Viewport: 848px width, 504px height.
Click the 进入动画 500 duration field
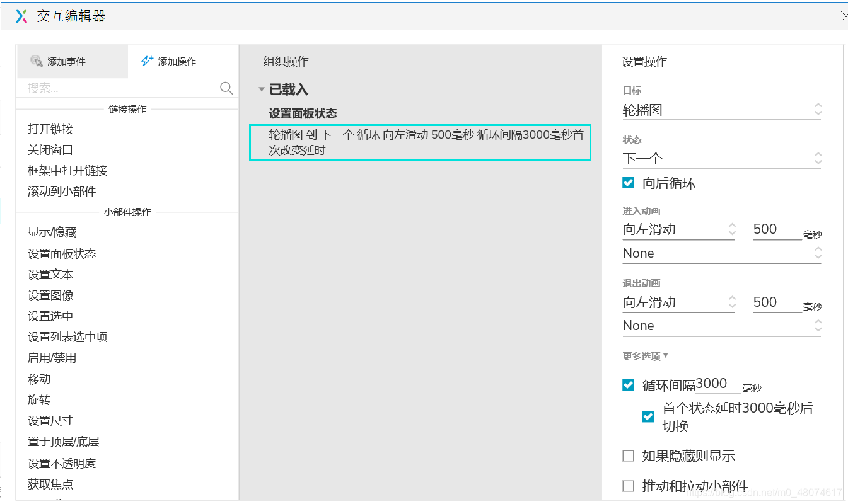tap(777, 230)
